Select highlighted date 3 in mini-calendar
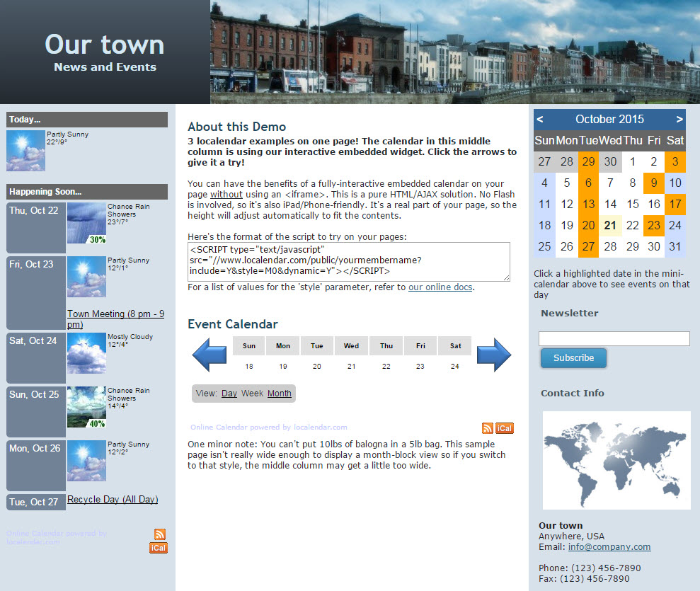The width and height of the screenshot is (700, 591). click(x=675, y=161)
